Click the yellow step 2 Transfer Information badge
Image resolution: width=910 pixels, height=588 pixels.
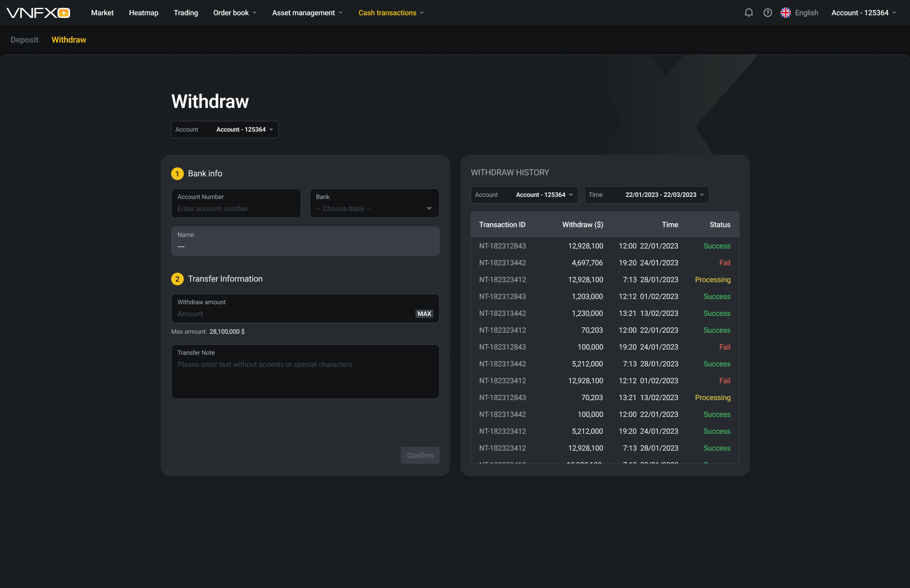pyautogui.click(x=177, y=279)
